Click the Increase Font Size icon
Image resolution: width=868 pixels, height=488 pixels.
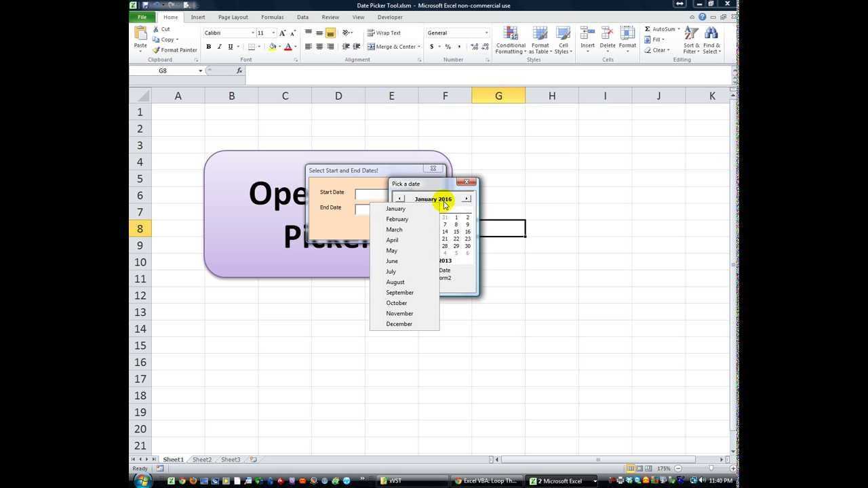pyautogui.click(x=283, y=33)
